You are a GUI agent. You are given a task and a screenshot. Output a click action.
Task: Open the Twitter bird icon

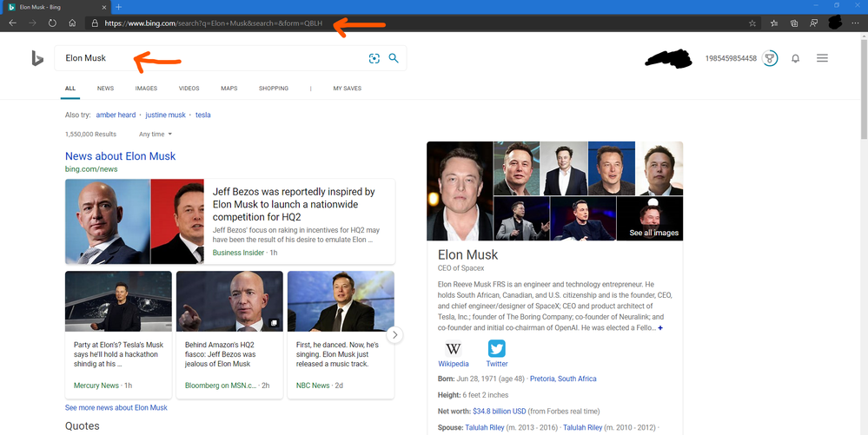point(496,349)
